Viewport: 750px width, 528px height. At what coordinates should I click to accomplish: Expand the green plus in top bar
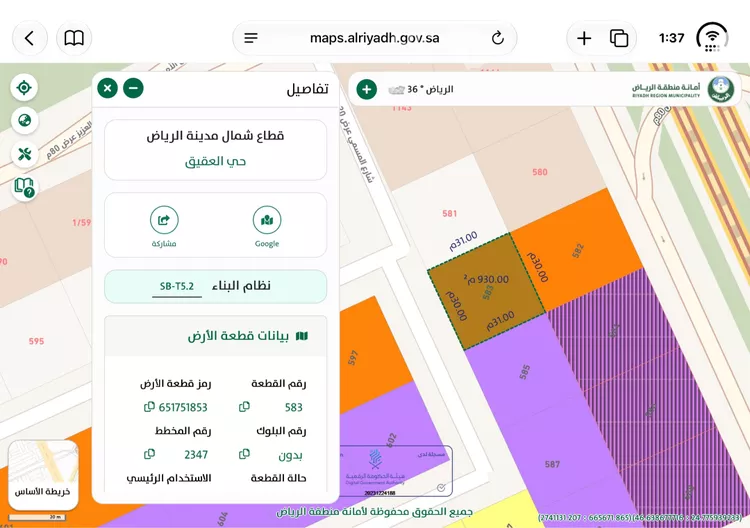pyautogui.click(x=367, y=89)
